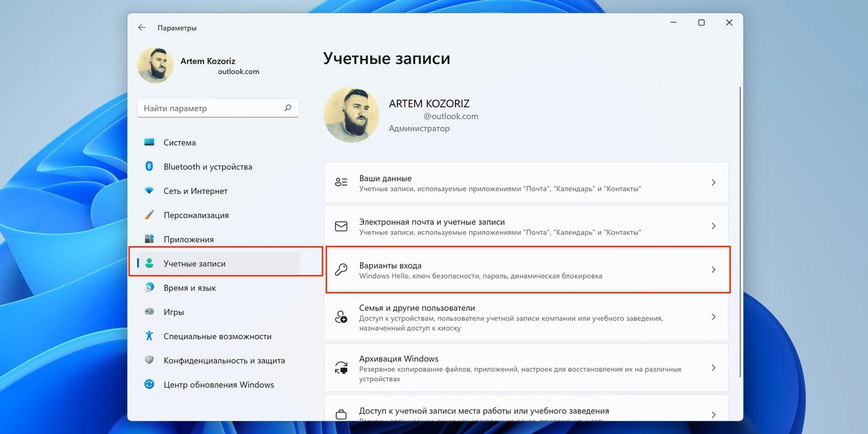The height and width of the screenshot is (434, 868).
Task: Click the Администратор label
Action: point(419,128)
